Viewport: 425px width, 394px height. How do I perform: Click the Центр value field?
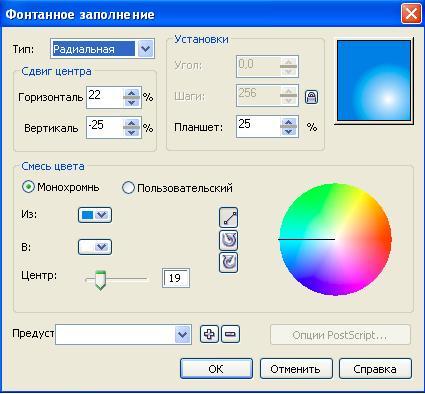(176, 278)
